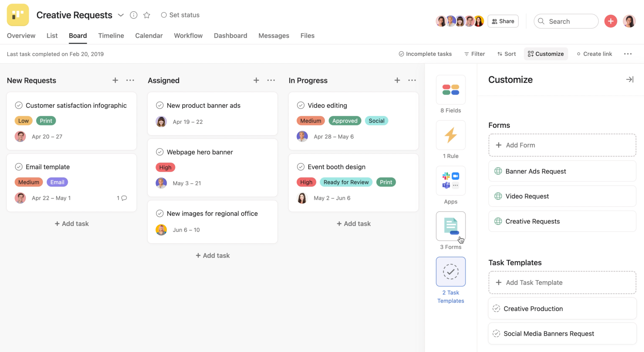Click the Share button
Screen dimensions: 644x352
tap(503, 21)
